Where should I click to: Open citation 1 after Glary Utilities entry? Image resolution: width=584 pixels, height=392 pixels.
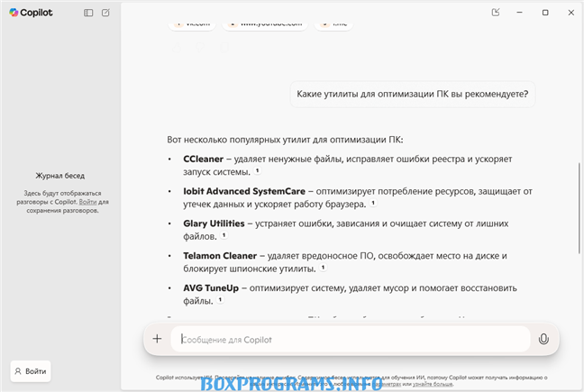pyautogui.click(x=224, y=235)
